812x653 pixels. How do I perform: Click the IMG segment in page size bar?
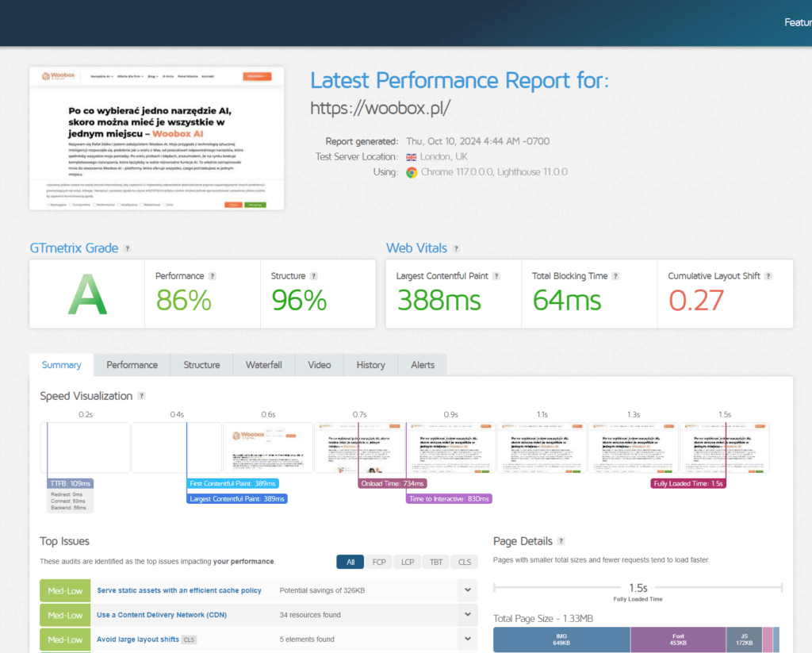pos(561,640)
